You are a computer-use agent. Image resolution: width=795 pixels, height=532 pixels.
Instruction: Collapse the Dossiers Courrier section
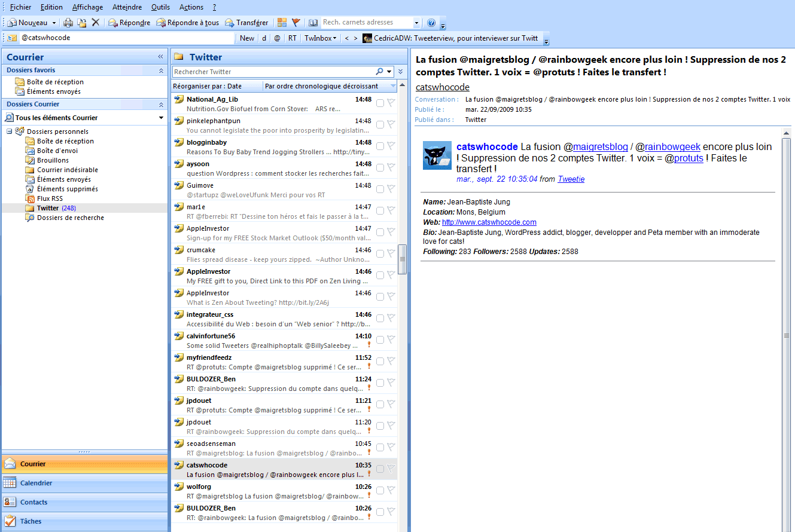[161, 104]
